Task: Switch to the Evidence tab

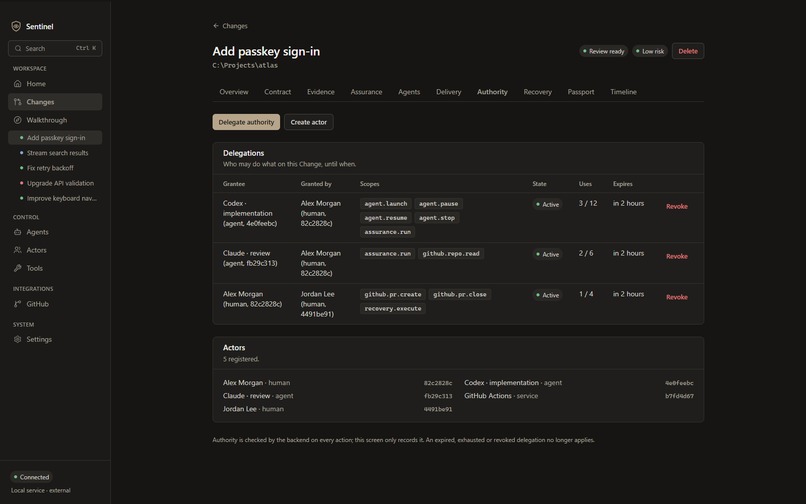Action: (321, 92)
